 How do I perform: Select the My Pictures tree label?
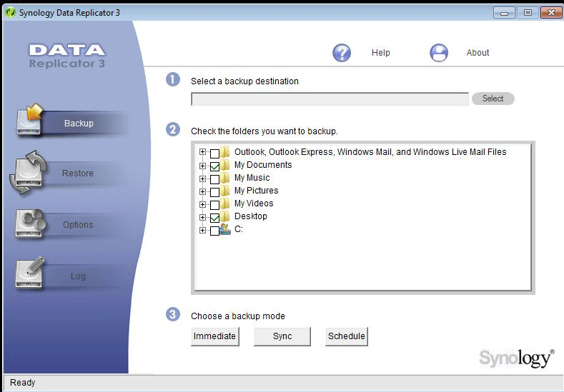click(x=257, y=191)
